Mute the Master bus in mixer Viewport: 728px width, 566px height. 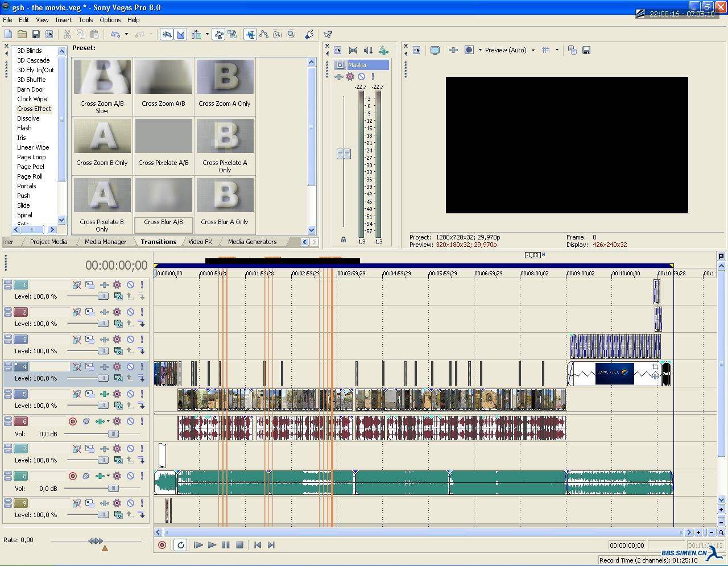coord(361,77)
